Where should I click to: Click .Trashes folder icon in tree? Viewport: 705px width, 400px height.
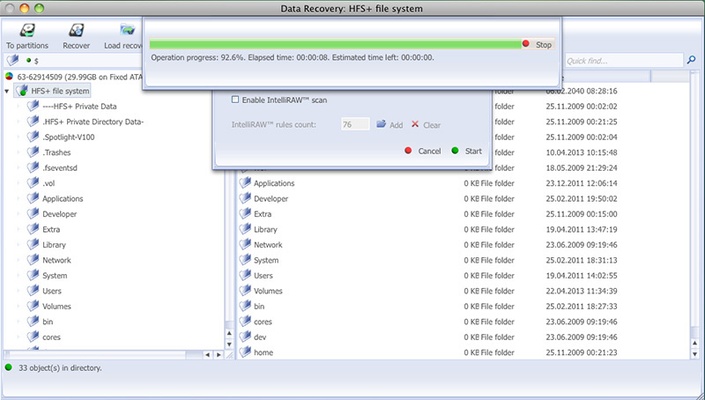pyautogui.click(x=32, y=152)
